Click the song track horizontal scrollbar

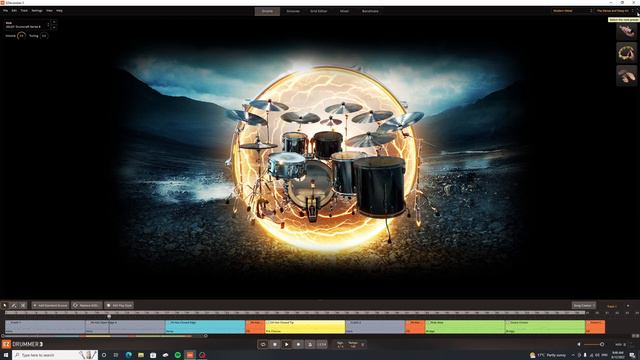coord(104,336)
